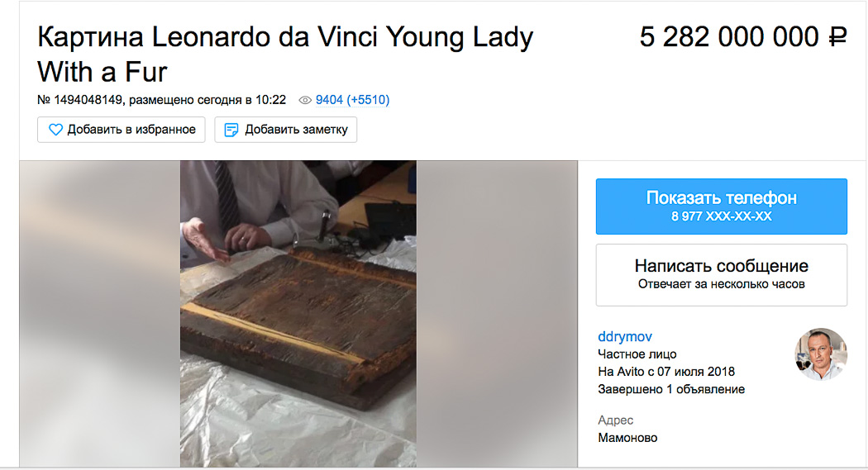Click the masked phone 8 977 XXX-XX-XX
Image resolution: width=868 pixels, height=470 pixels.
(x=722, y=216)
